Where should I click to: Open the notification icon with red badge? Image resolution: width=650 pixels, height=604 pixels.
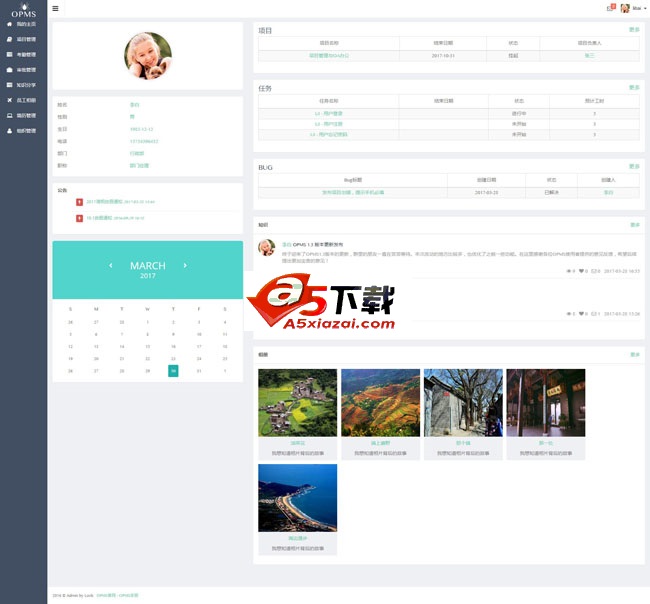coord(611,7)
